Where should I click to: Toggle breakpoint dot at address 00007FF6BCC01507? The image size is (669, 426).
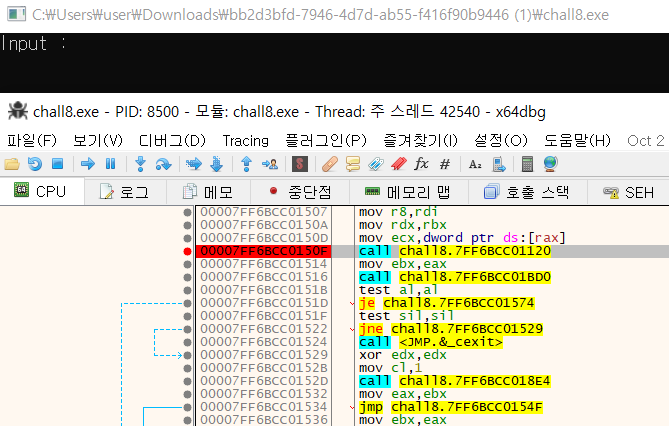click(187, 212)
